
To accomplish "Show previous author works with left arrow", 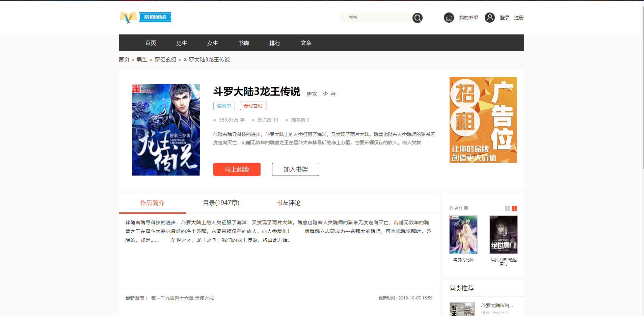I will point(507,209).
